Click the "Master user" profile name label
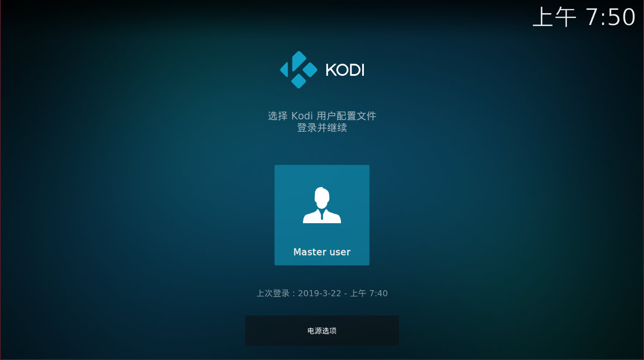Image resolution: width=644 pixels, height=360 pixels. pos(322,252)
